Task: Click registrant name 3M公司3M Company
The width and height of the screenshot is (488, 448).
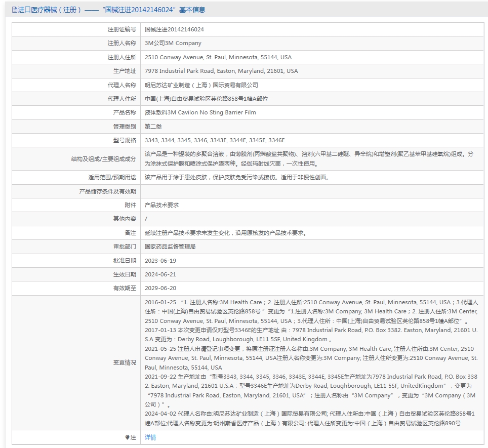Action: coord(173,43)
